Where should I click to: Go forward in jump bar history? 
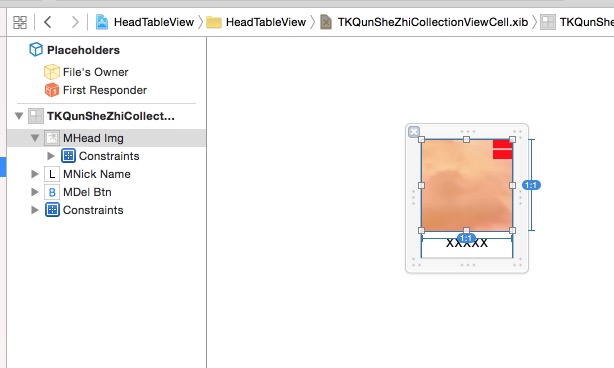coord(75,22)
